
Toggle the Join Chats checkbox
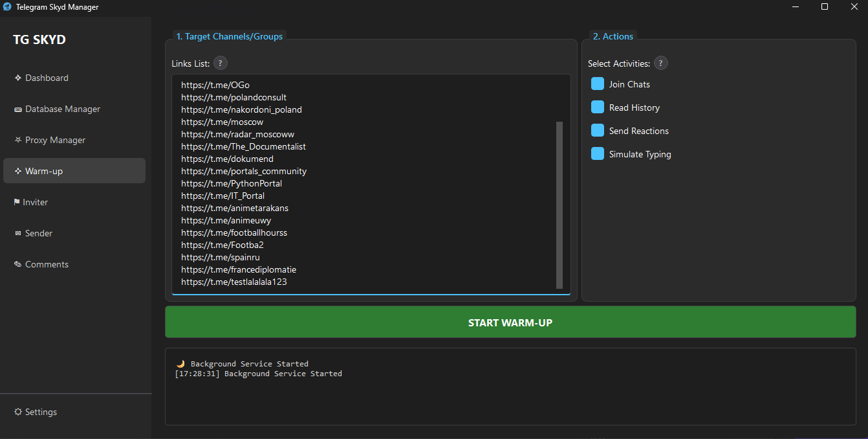coord(598,84)
